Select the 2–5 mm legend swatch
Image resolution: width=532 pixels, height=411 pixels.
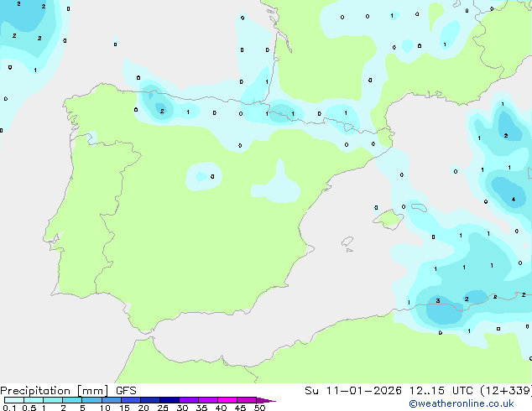(72, 400)
